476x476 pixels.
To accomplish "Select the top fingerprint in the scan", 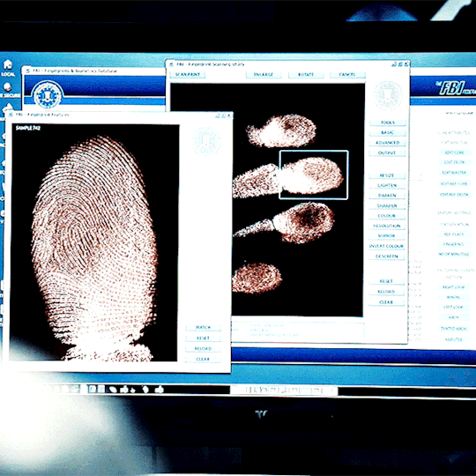I will point(282,131).
